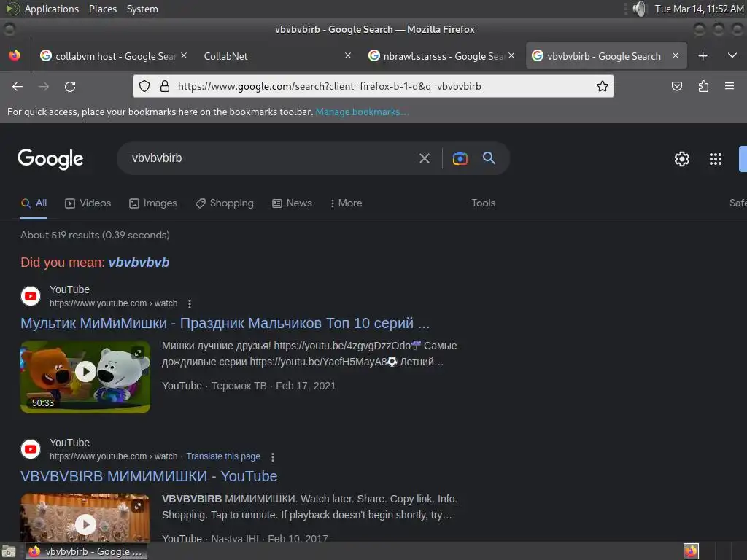Play the second video thumbnail
The height and width of the screenshot is (560, 747).
point(85,517)
